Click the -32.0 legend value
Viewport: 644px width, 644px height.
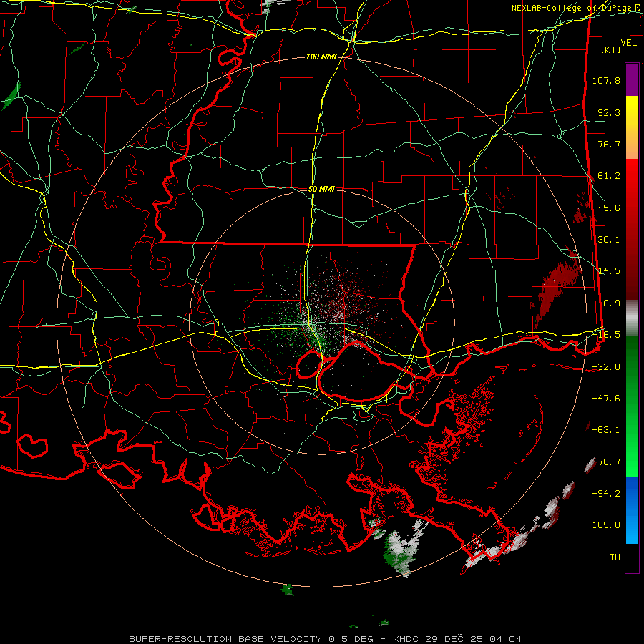pos(606,367)
